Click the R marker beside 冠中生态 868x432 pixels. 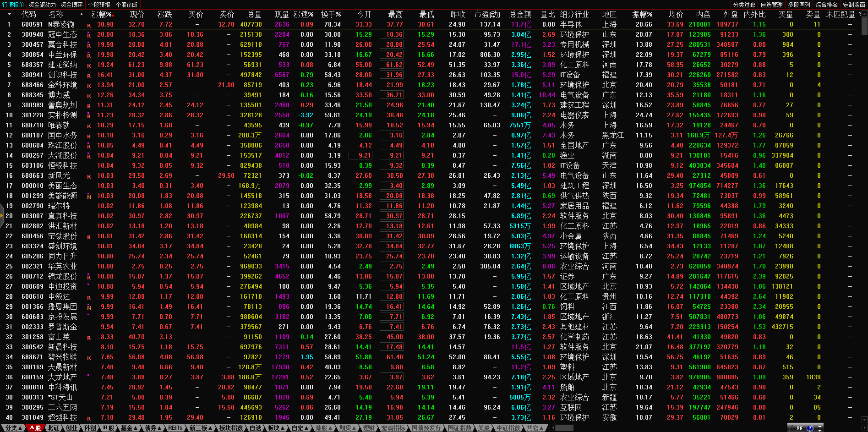89,35
